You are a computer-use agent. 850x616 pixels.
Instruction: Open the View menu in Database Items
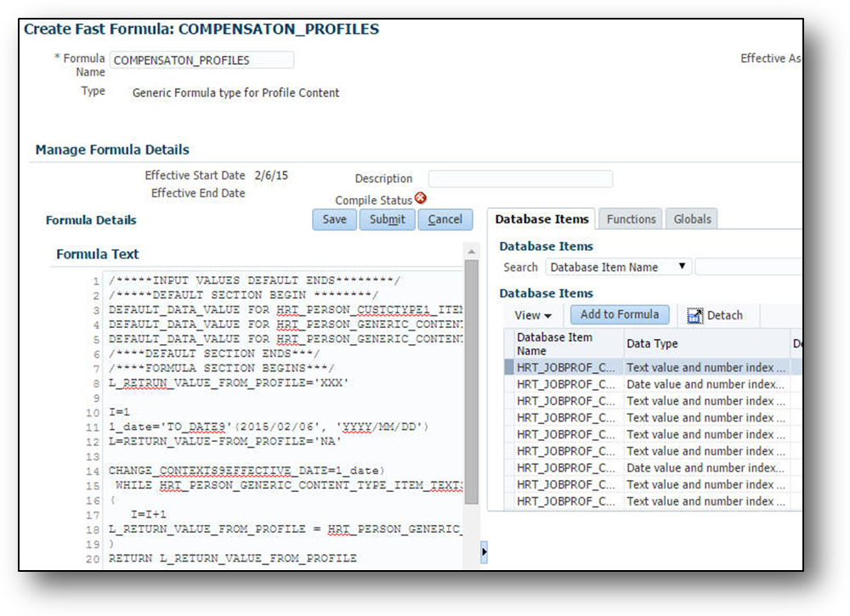click(533, 315)
